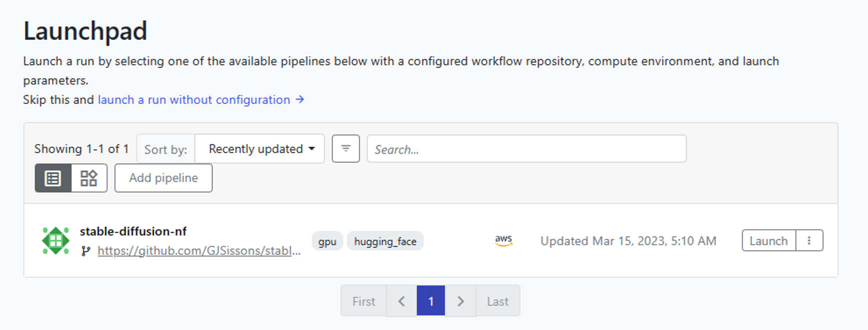Click the Sort by label
The width and height of the screenshot is (868, 330).
coord(165,149)
